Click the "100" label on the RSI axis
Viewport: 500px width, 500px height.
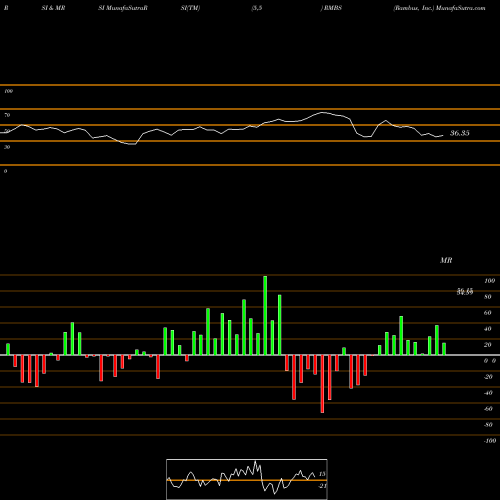click(8, 91)
